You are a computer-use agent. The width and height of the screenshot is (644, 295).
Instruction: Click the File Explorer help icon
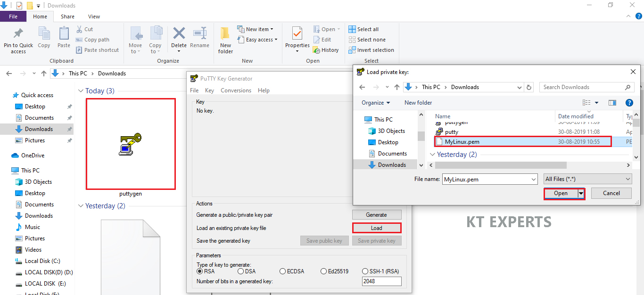point(639,16)
